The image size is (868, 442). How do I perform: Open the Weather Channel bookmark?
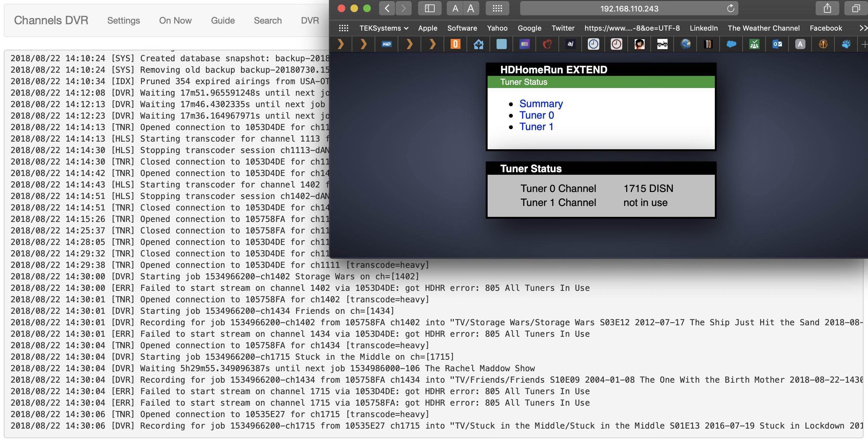[763, 28]
